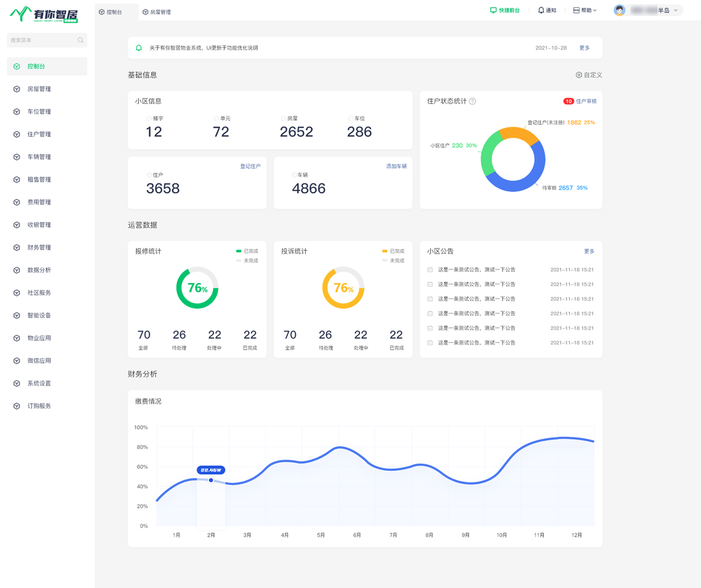The image size is (701, 588).
Task: Expand 费用管理 in the sidebar
Action: click(39, 202)
